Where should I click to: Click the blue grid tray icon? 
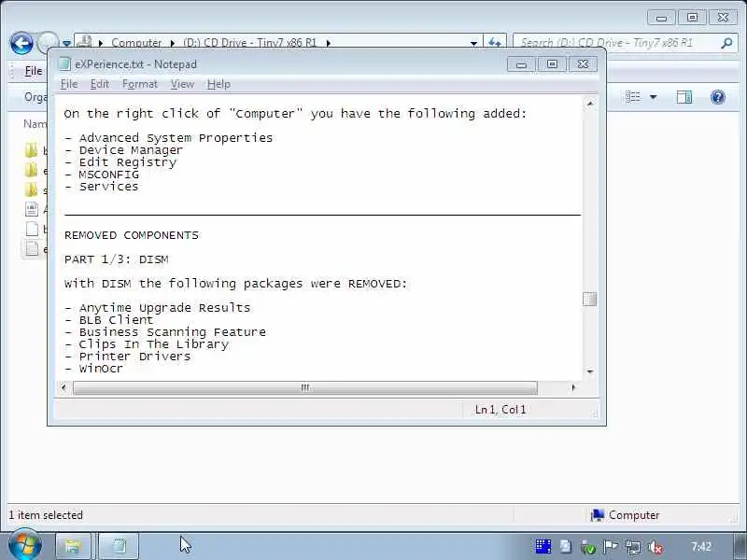(543, 547)
